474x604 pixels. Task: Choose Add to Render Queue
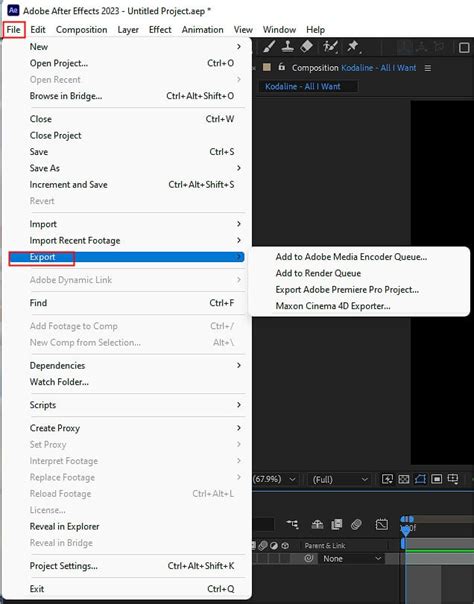click(318, 273)
